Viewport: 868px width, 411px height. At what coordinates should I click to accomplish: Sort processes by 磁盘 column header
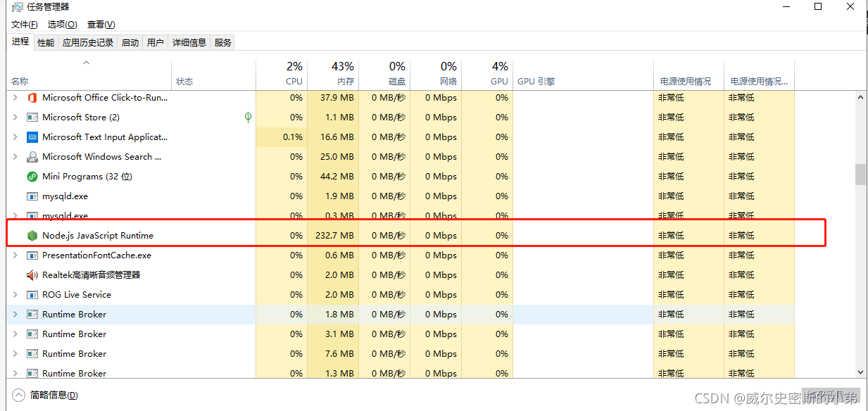(x=384, y=74)
